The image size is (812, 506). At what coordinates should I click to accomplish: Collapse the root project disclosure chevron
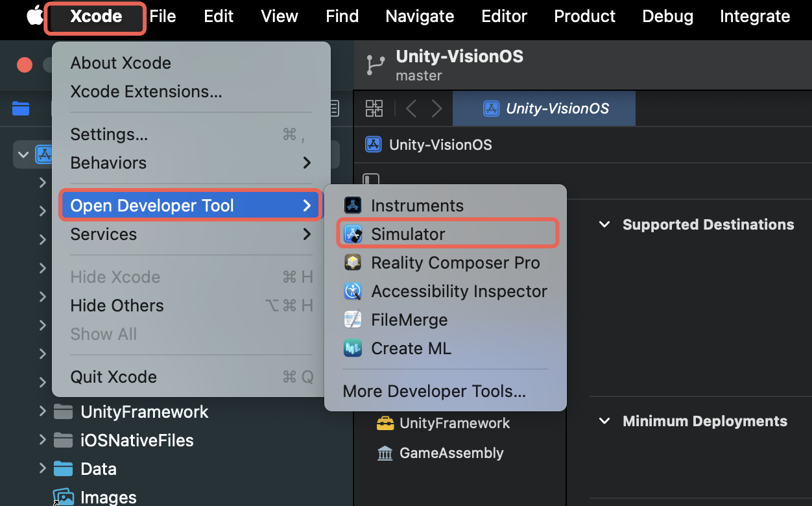pos(24,154)
